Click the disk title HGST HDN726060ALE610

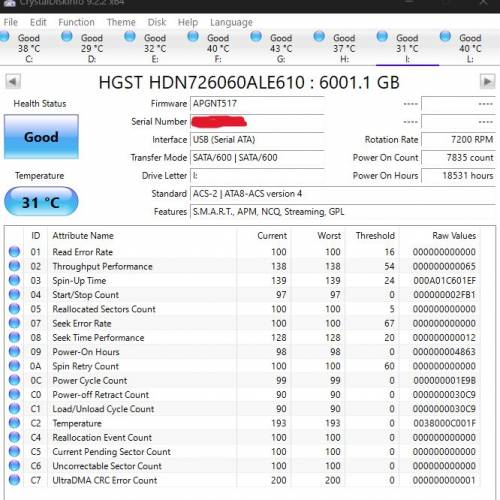point(249,82)
